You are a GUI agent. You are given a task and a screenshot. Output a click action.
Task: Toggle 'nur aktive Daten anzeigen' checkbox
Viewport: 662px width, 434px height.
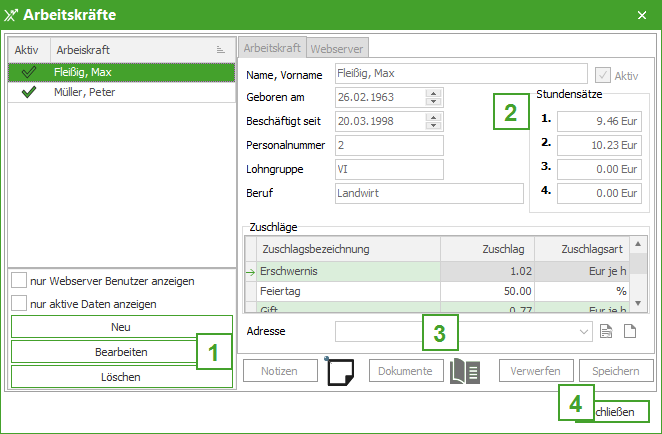[19, 303]
